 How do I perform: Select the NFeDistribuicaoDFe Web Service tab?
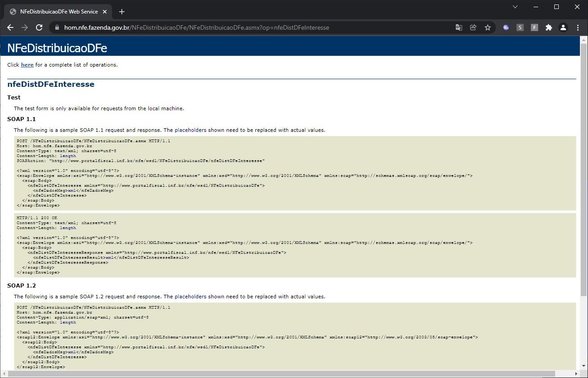pyautogui.click(x=58, y=12)
